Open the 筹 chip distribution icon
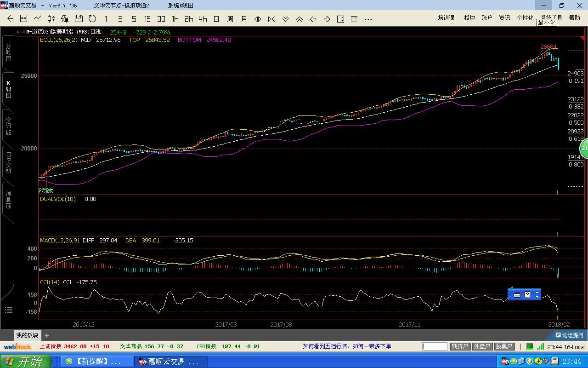 (x=65, y=19)
